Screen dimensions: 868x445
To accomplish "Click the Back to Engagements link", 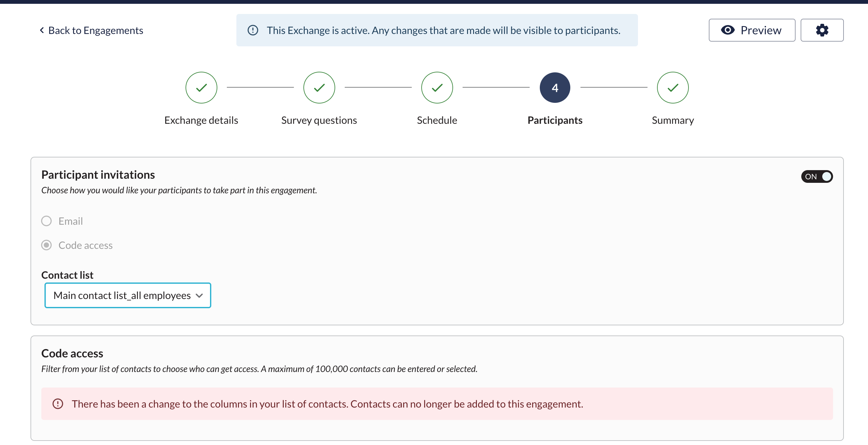I will (x=96, y=30).
